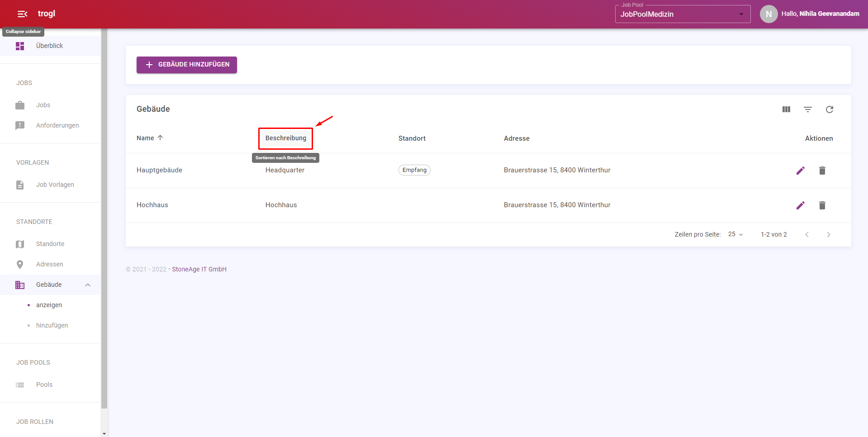Click the sidebar vertical scrollbar
Viewport: 868px width, 437px height.
[104, 218]
